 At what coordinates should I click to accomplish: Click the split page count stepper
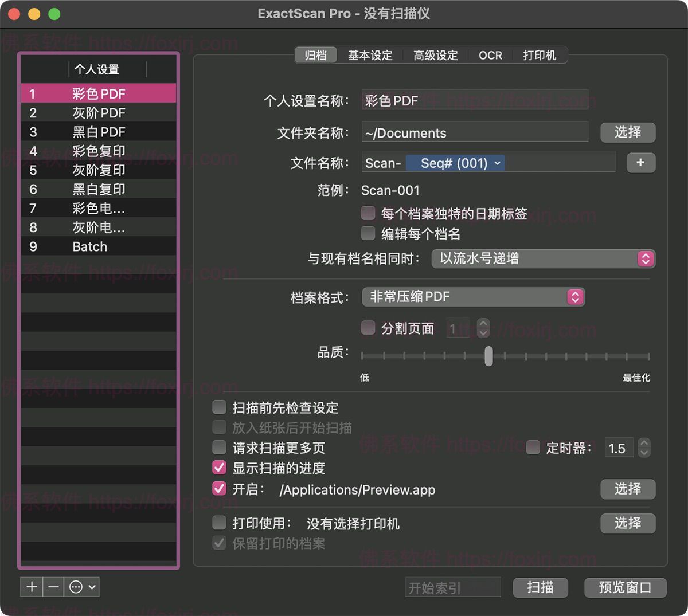(x=483, y=328)
